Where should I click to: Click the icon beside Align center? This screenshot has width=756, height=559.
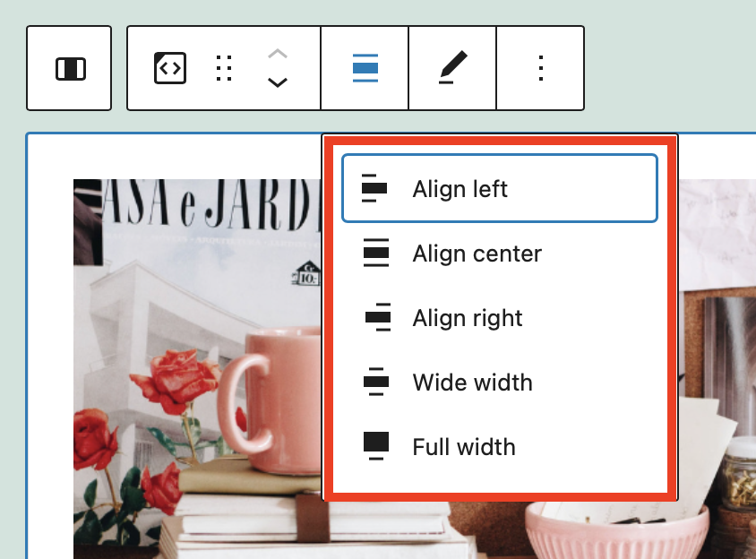(x=376, y=254)
